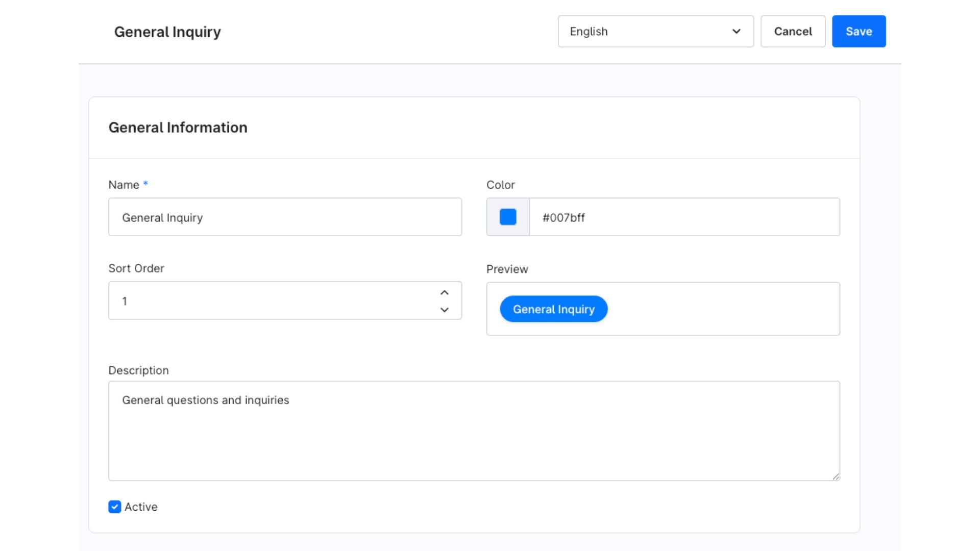Click the Description label
Screen dimensions: 980x551
click(x=138, y=371)
